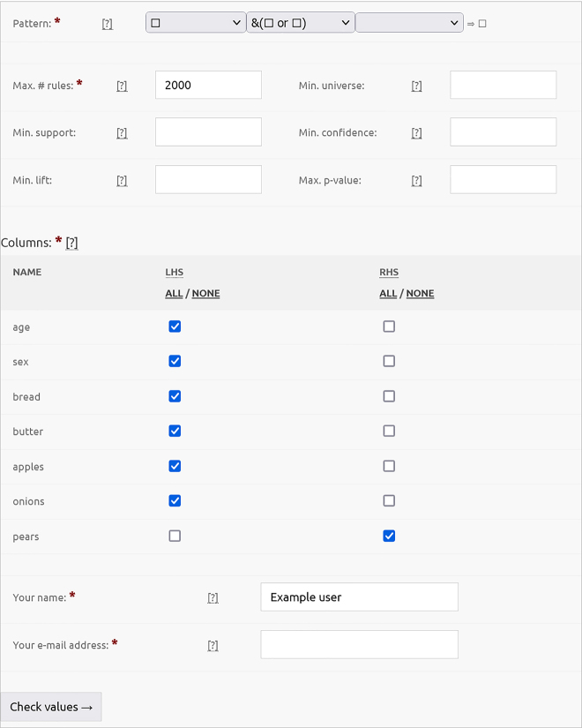Click the Min. confidence help marker

(x=416, y=133)
